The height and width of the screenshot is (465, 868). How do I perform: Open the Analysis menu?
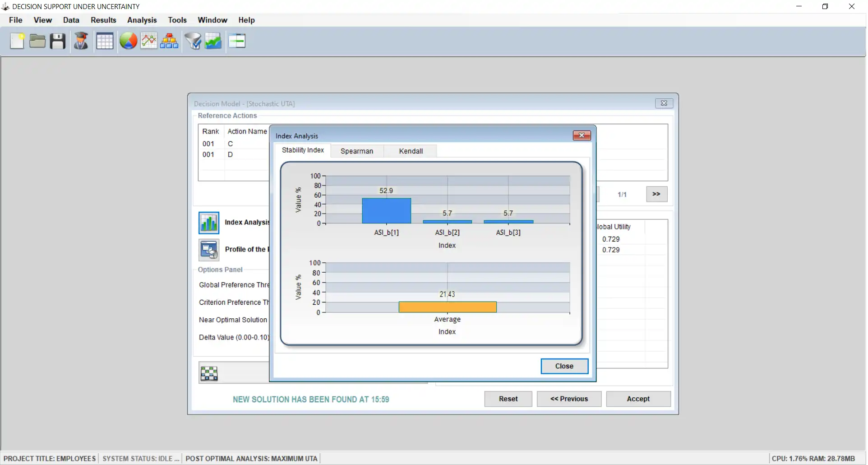point(142,20)
